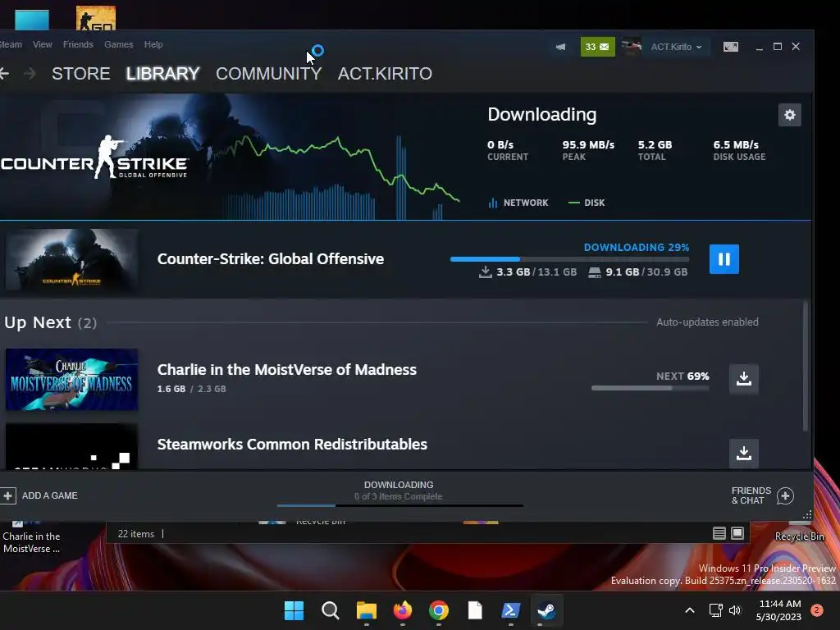This screenshot has width=840, height=630.
Task: Open FRIENDS & CHAT
Action: pos(762,495)
